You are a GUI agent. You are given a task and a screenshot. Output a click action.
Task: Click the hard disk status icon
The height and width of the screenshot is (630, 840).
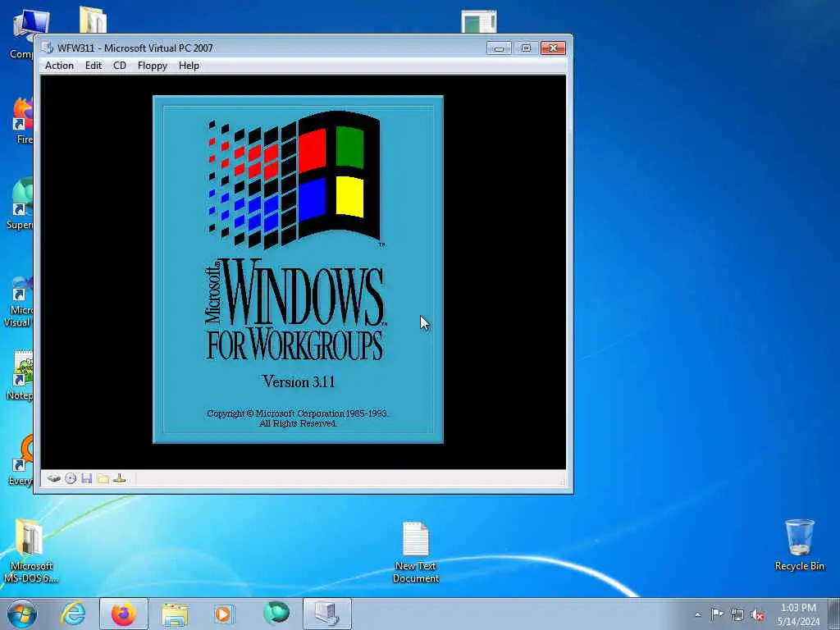[x=53, y=478]
